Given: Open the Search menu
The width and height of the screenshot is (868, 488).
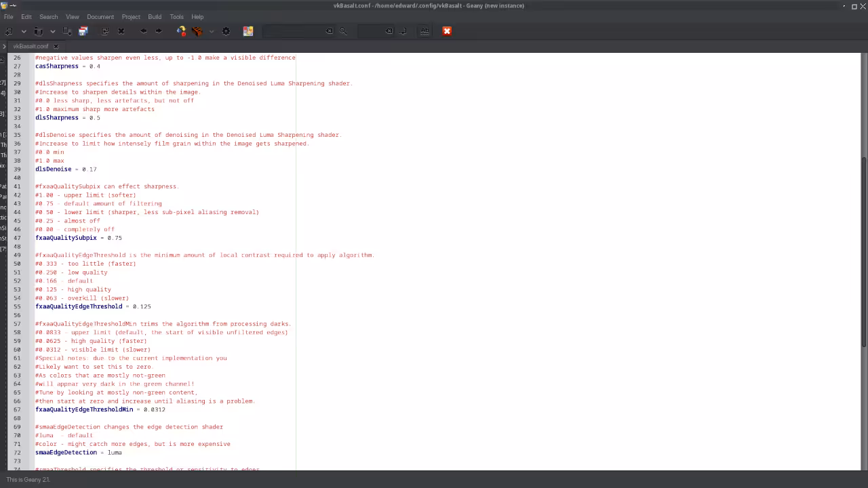Looking at the screenshot, I should 48,17.
